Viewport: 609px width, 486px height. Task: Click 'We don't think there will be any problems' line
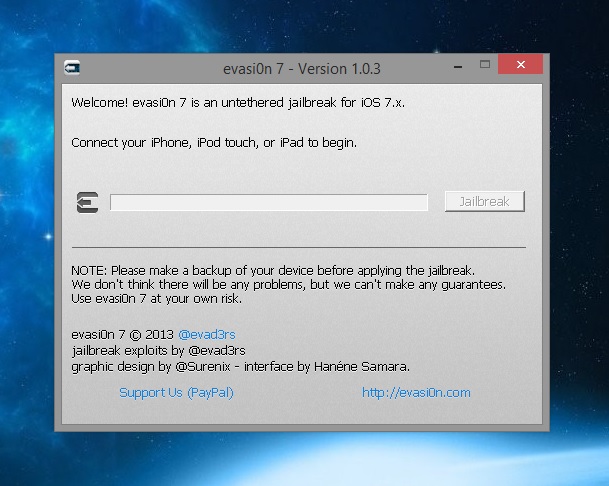click(289, 285)
